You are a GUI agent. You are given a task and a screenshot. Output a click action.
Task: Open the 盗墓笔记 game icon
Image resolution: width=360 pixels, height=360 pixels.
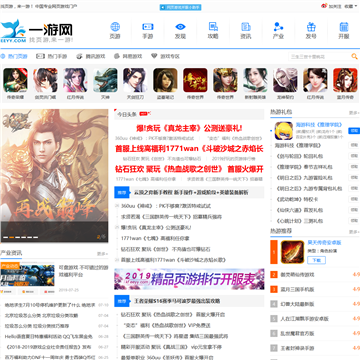click(x=165, y=80)
